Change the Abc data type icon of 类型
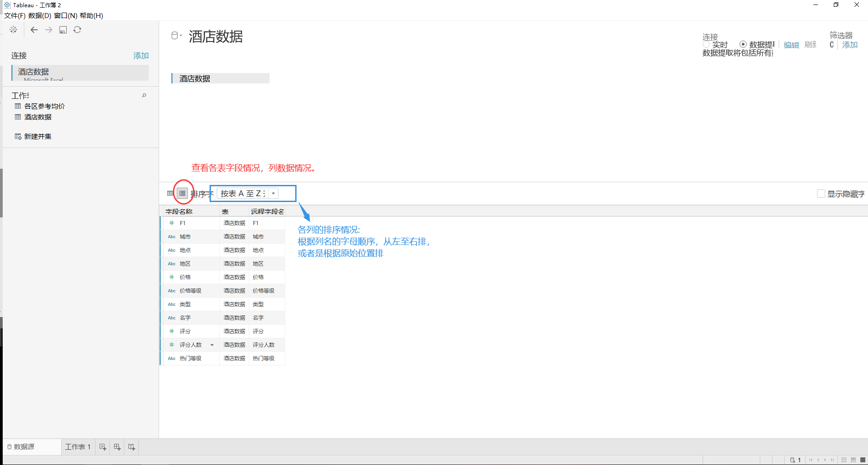Image resolution: width=868 pixels, height=465 pixels. pos(172,304)
